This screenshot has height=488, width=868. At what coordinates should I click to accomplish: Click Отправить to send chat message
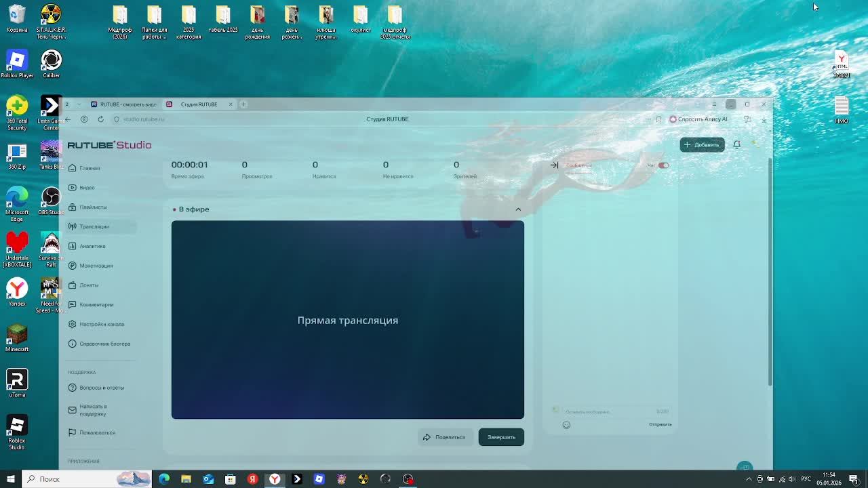pos(660,424)
